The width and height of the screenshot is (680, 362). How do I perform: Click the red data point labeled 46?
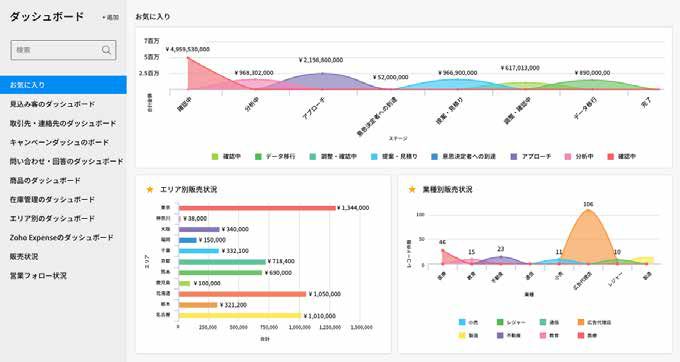[x=442, y=250]
